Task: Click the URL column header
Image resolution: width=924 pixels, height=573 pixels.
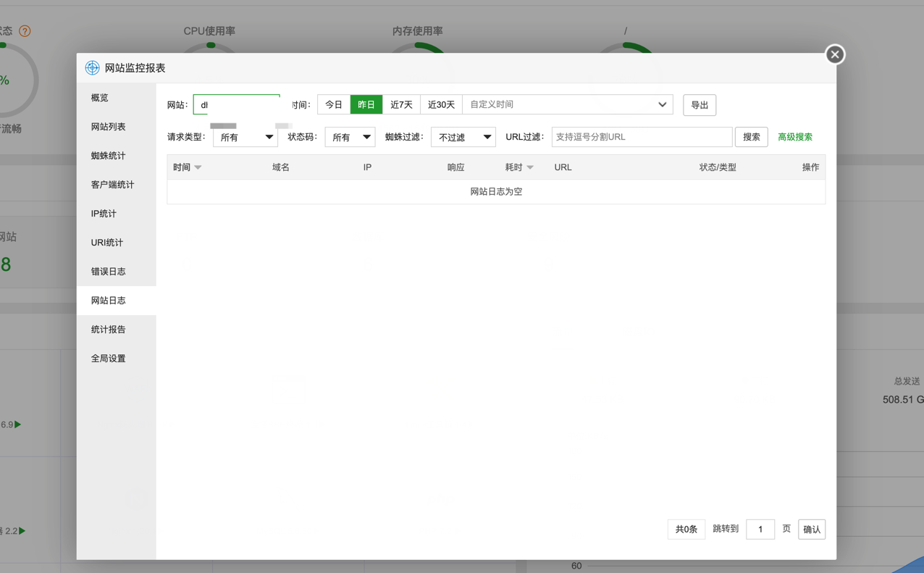Action: pyautogui.click(x=563, y=167)
